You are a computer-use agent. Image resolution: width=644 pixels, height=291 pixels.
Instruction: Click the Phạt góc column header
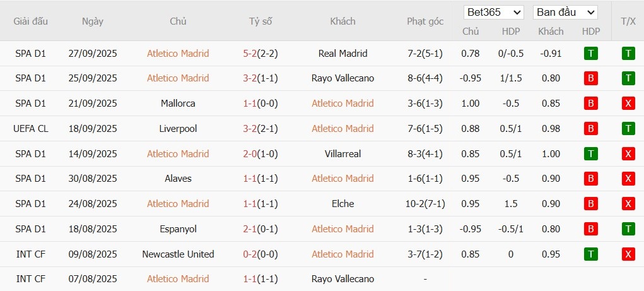coord(425,21)
